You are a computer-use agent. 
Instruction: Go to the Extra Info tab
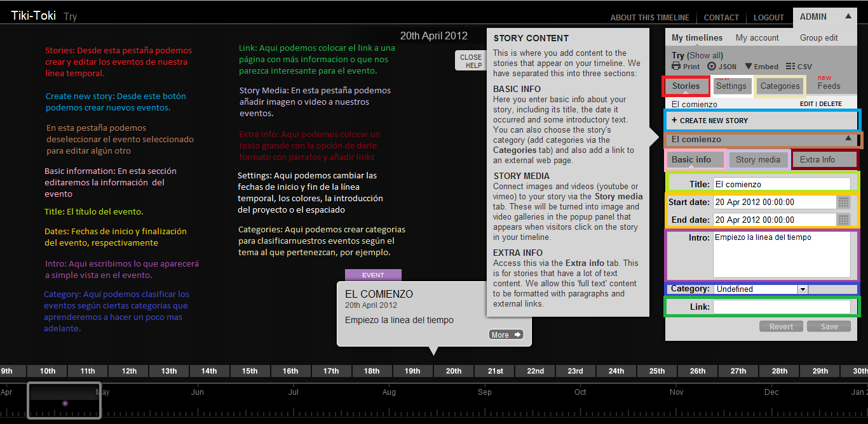817,159
